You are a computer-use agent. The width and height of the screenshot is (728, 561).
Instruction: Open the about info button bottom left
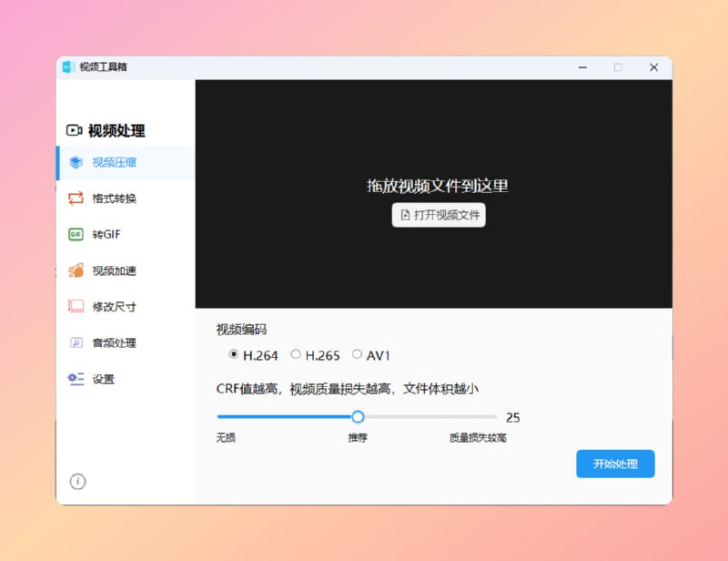(x=78, y=481)
